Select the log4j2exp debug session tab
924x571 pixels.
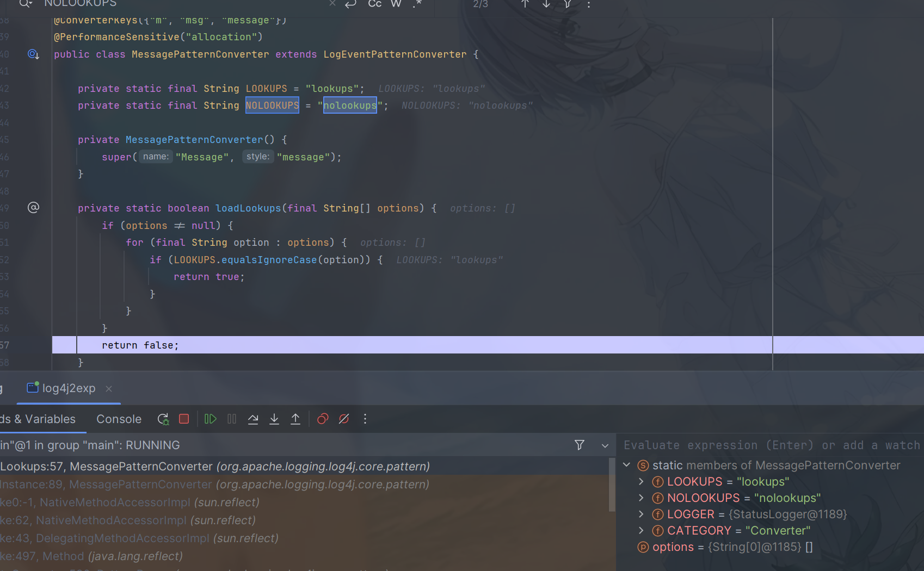pyautogui.click(x=69, y=388)
